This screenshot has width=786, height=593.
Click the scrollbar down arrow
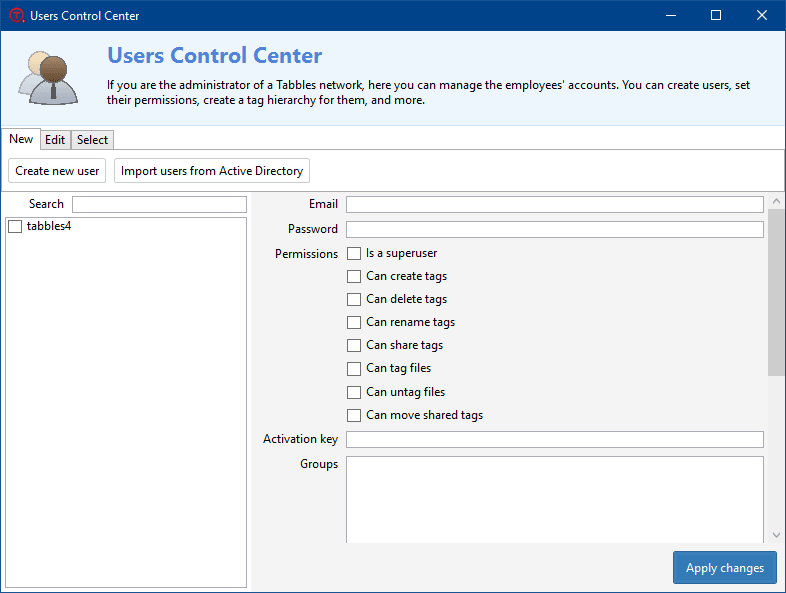(x=776, y=535)
